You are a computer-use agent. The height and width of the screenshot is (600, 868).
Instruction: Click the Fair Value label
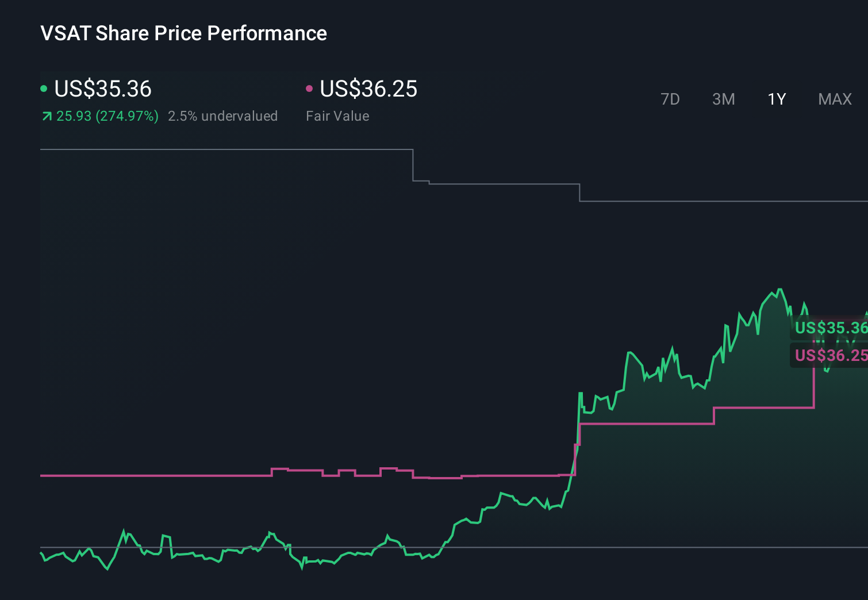337,116
